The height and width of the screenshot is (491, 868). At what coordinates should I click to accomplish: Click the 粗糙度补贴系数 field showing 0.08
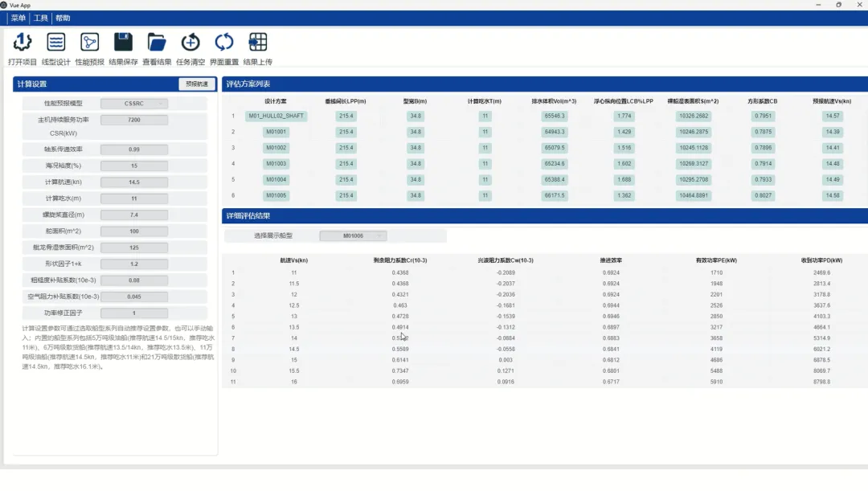(134, 280)
